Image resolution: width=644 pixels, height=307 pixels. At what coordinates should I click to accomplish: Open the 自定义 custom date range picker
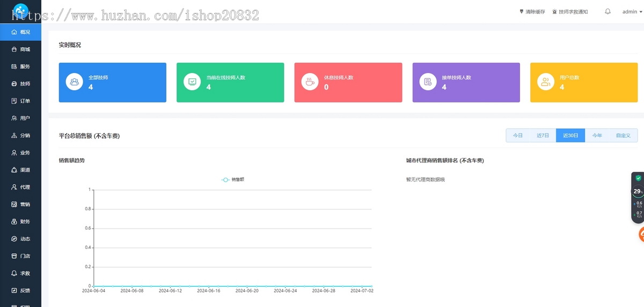(x=623, y=136)
